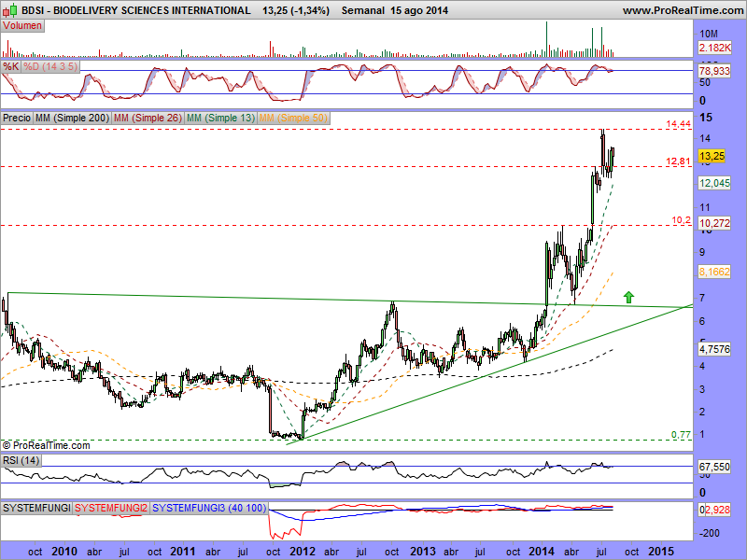Click the 2,928 SYSTEMFUNGI value
The width and height of the screenshot is (747, 560).
point(717,510)
